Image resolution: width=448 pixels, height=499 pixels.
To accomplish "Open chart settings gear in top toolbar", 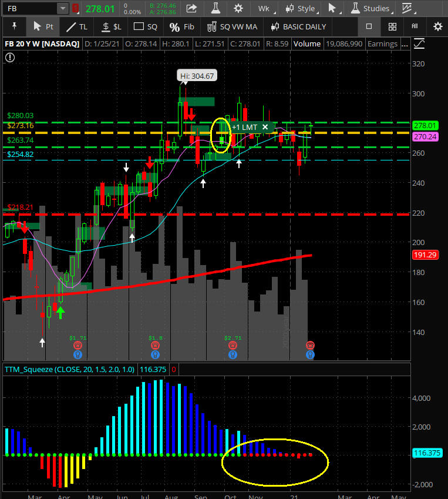I will coord(238,8).
